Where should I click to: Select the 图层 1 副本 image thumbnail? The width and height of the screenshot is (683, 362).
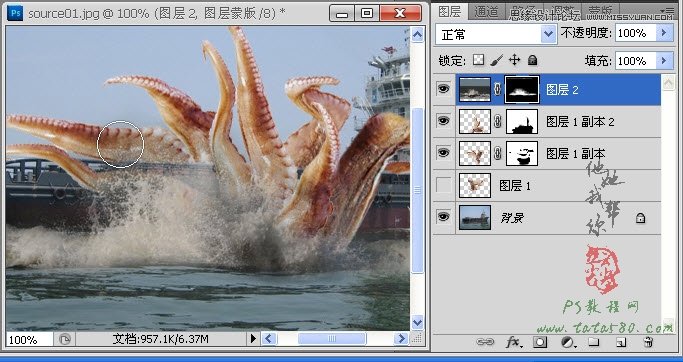click(x=475, y=153)
